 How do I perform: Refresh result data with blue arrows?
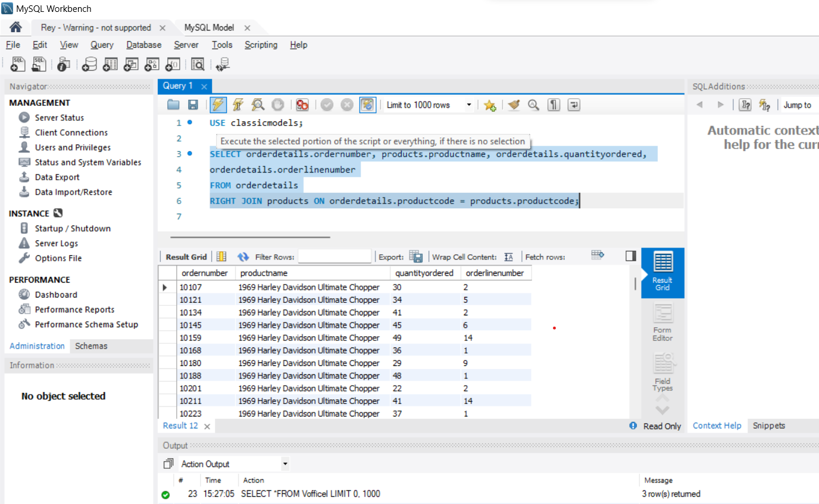(x=243, y=257)
